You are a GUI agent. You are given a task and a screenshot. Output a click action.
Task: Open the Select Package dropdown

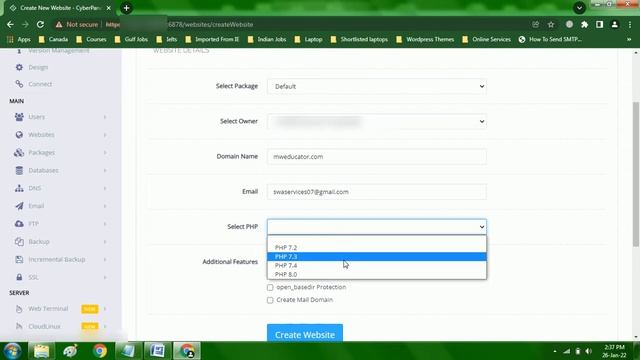(377, 87)
